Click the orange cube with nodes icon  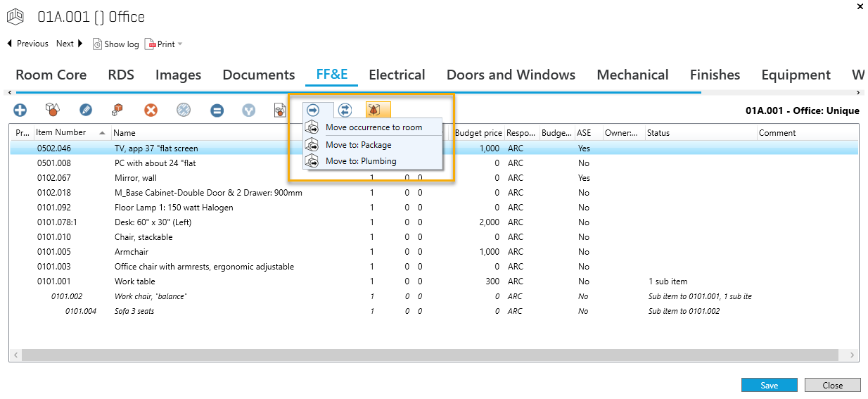pyautogui.click(x=117, y=110)
